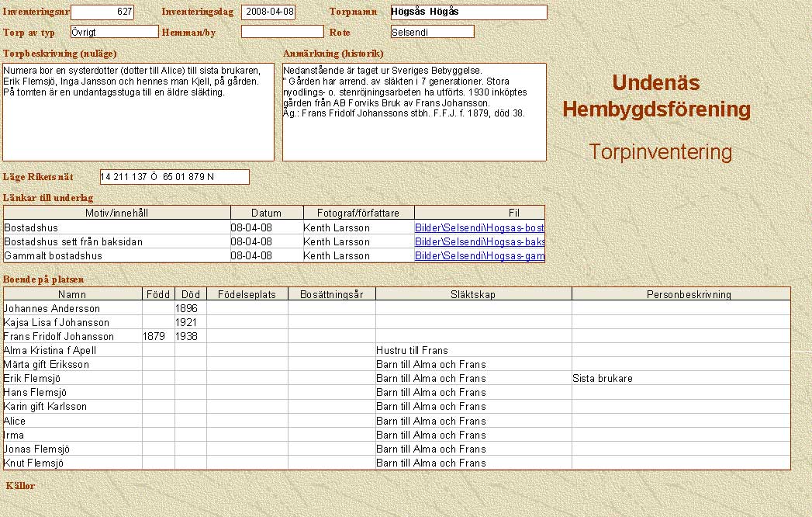Select the Inventeringsdag date field

268,12
